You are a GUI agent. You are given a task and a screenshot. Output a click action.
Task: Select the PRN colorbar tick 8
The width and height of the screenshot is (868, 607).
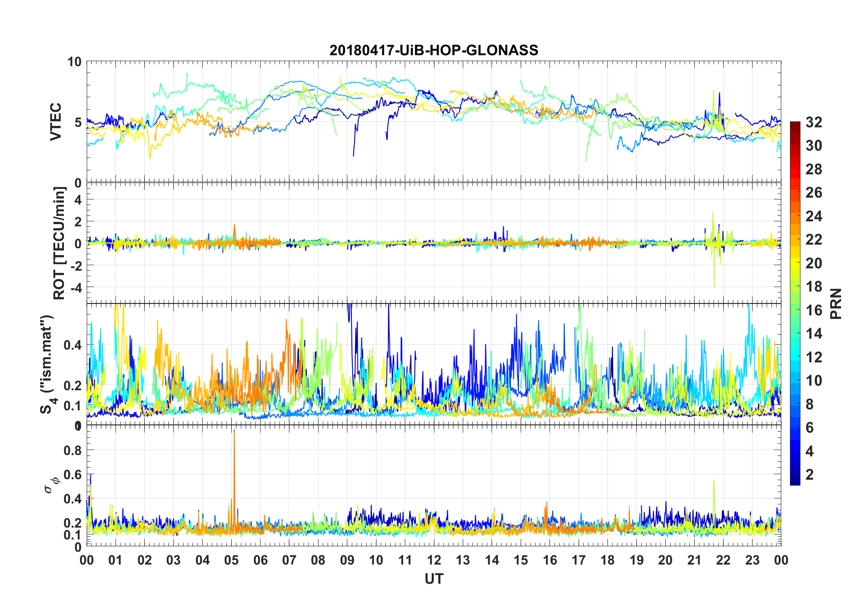click(810, 404)
